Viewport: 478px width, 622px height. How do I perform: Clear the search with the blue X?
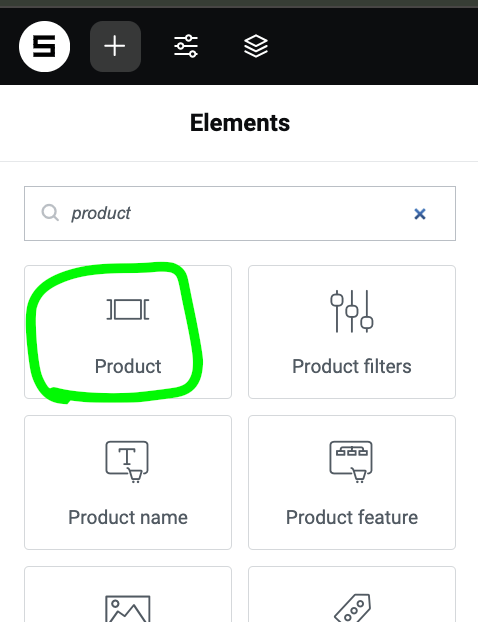click(420, 214)
